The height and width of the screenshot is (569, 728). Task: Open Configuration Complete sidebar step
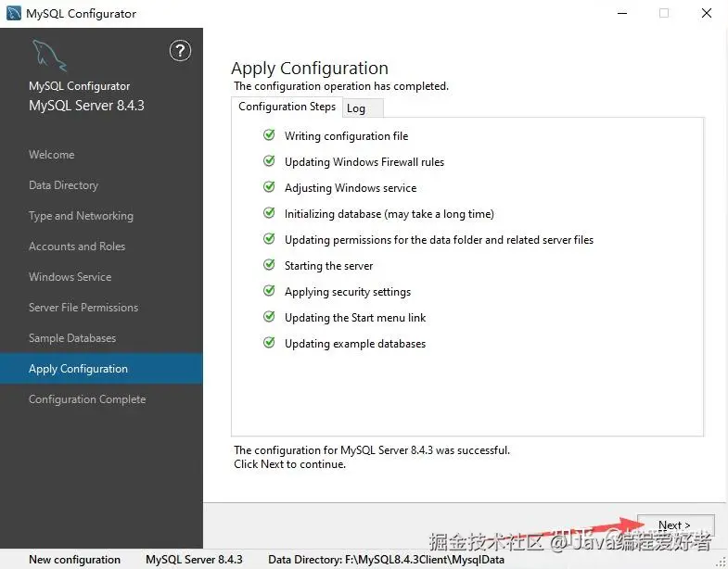coord(87,399)
